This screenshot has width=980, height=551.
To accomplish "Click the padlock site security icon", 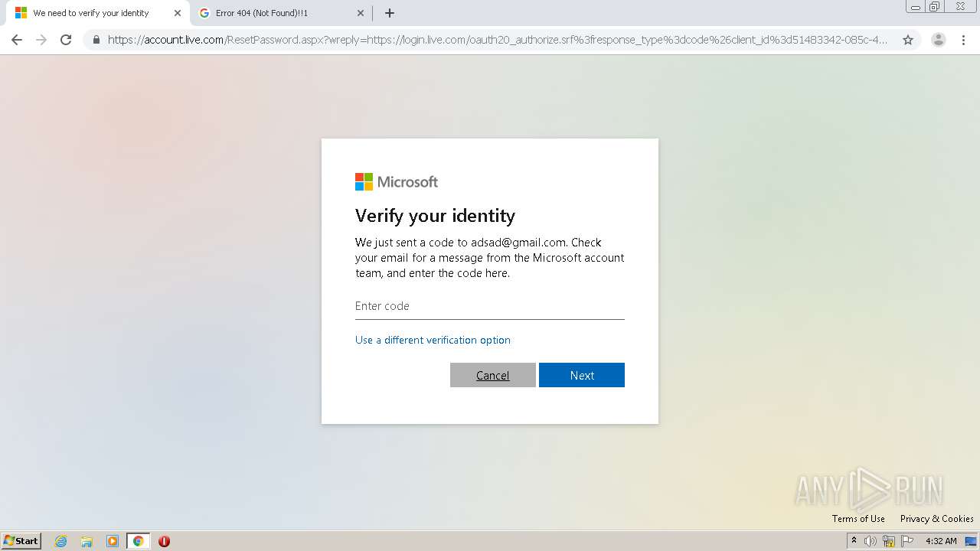I will 96,40.
